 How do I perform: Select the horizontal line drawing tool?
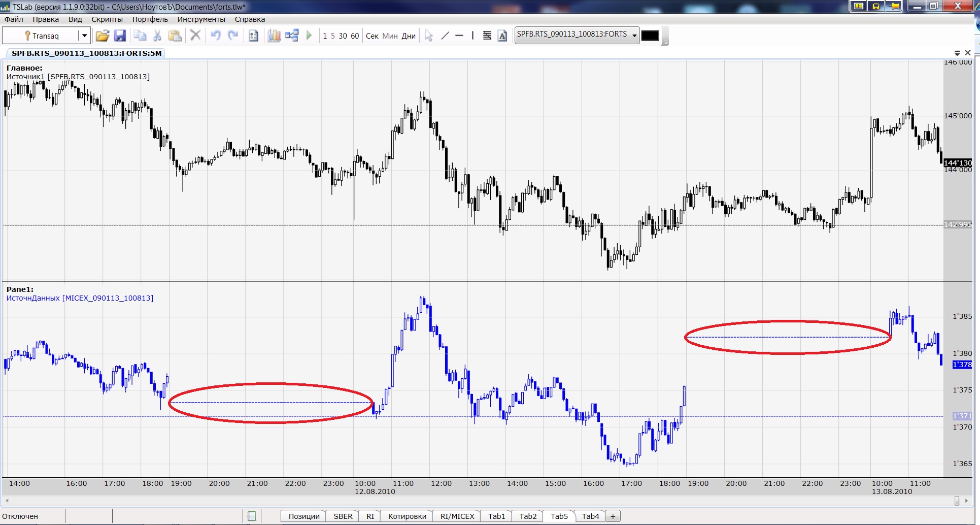(x=459, y=36)
